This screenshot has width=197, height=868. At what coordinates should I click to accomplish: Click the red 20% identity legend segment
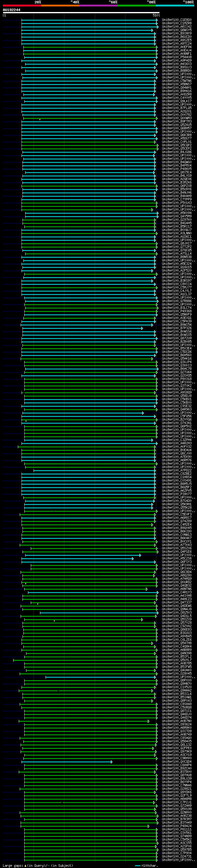[x=22, y=6]
